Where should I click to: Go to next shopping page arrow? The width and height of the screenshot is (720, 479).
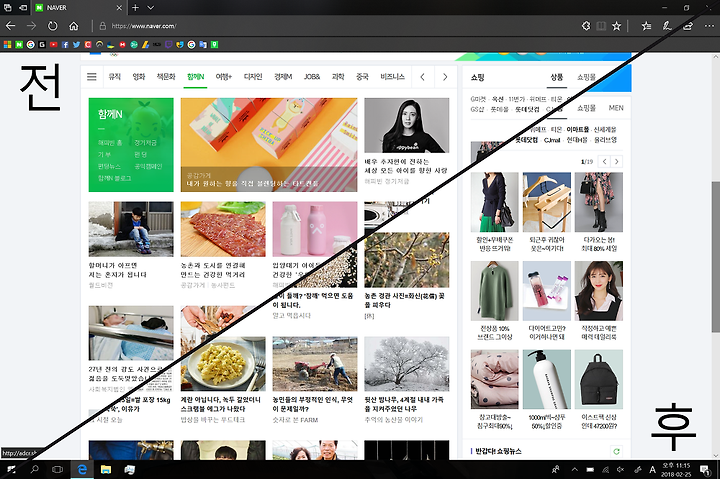tap(617, 161)
